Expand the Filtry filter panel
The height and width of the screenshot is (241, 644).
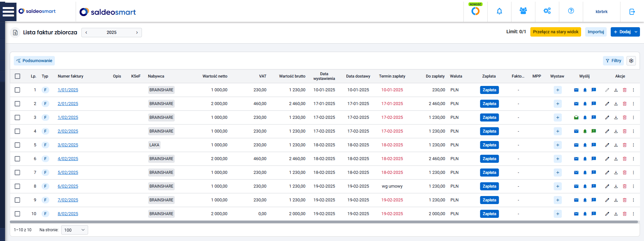point(613,61)
